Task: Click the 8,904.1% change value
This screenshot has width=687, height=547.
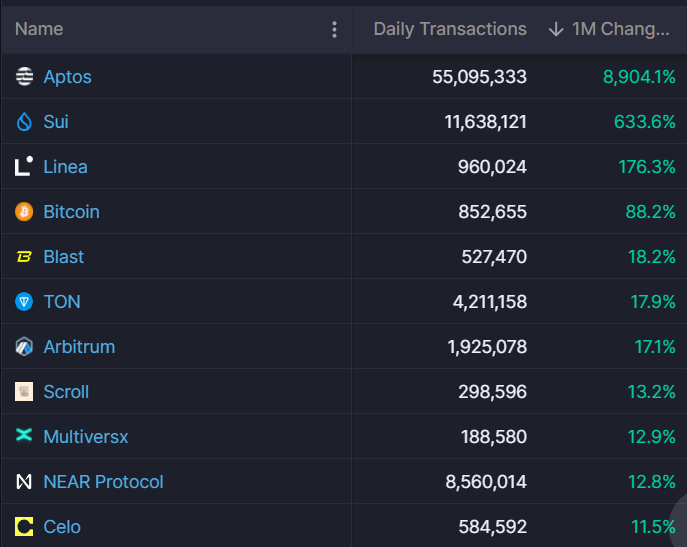Action: click(639, 77)
